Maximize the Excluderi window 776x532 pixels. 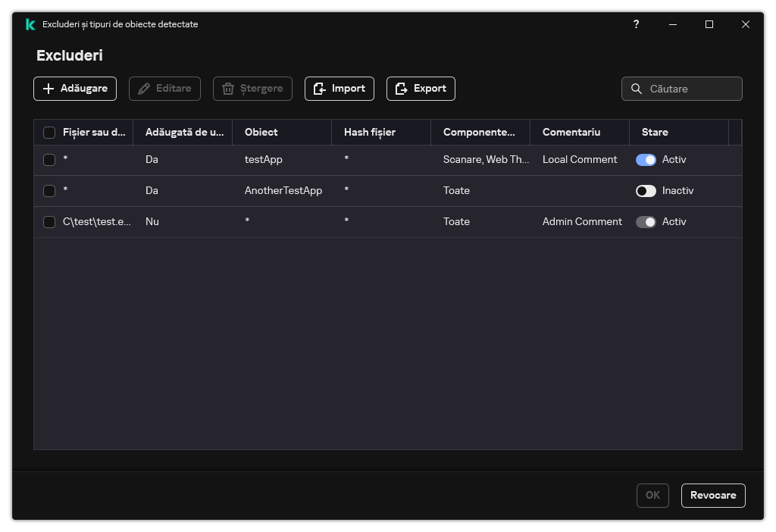tap(709, 24)
